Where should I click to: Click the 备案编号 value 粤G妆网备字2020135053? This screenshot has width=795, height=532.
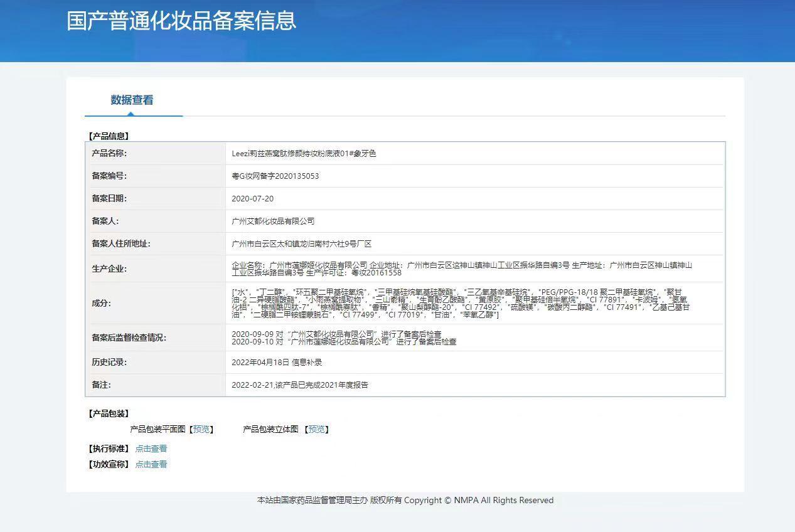click(274, 176)
